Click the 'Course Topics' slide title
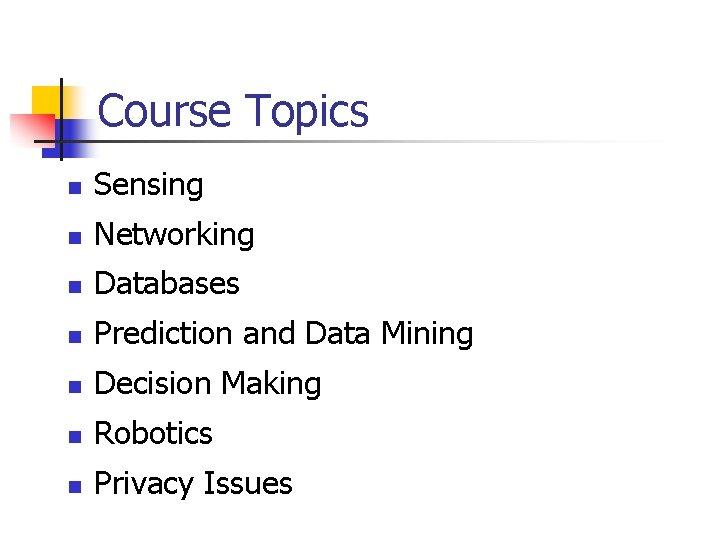 click(x=233, y=111)
